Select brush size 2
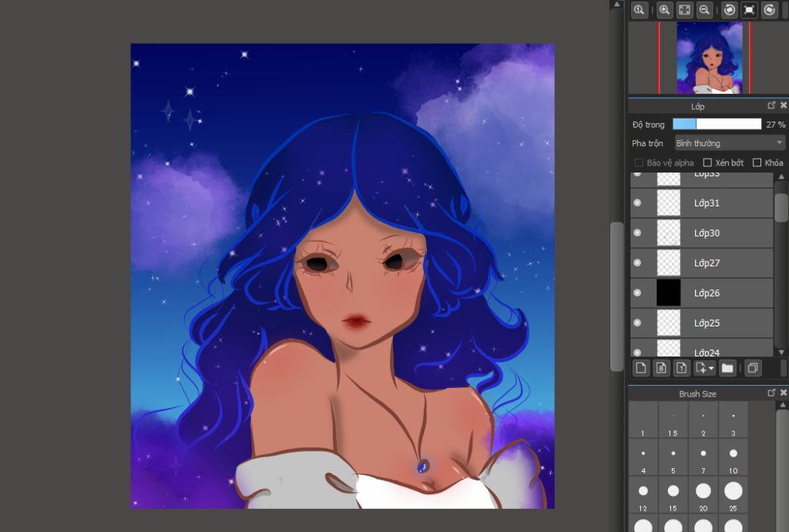 [703, 420]
